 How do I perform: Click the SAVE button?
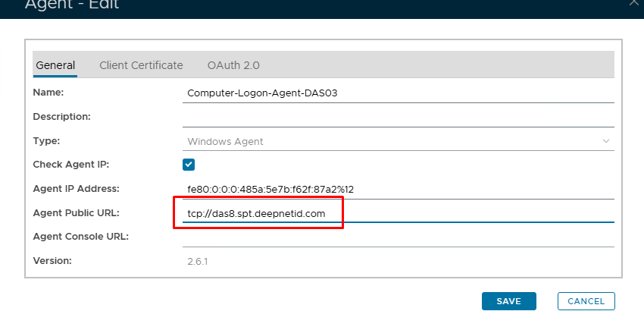coord(508,301)
